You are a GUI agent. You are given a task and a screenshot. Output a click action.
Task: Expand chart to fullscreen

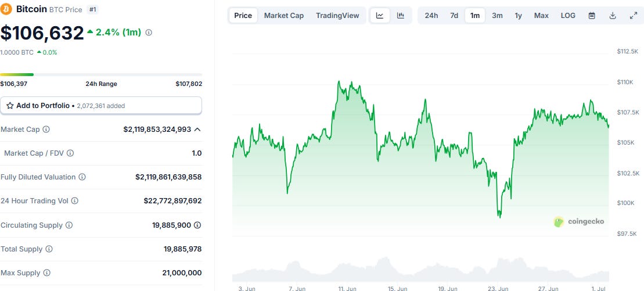coord(634,16)
